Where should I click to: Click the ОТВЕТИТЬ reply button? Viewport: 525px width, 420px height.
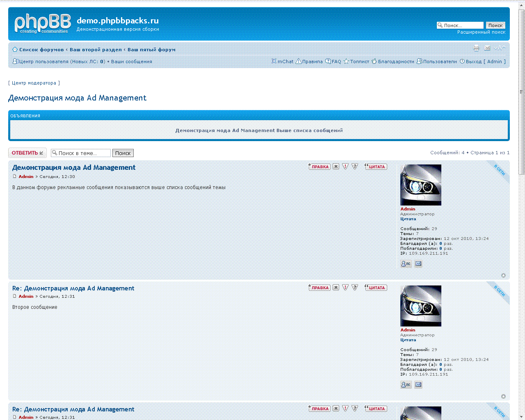coord(27,153)
